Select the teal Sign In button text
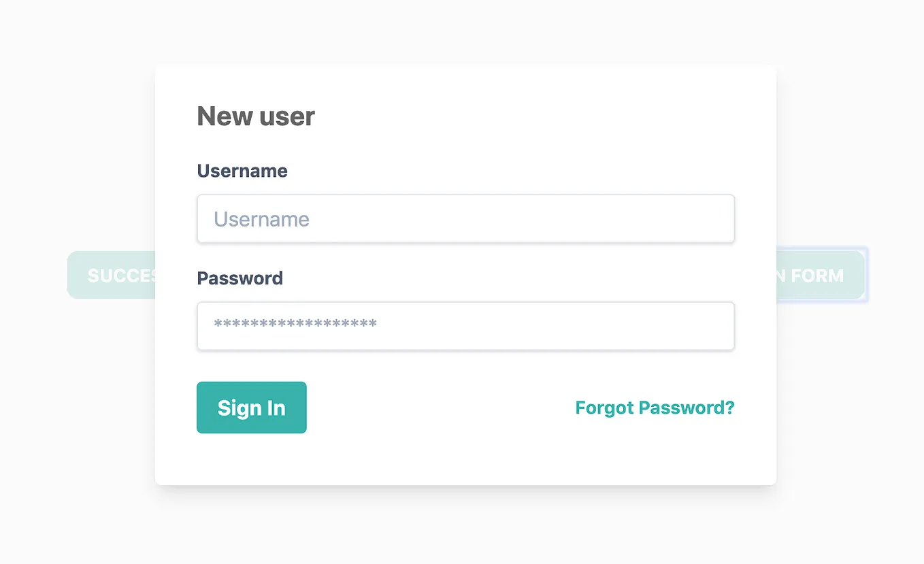 [251, 407]
